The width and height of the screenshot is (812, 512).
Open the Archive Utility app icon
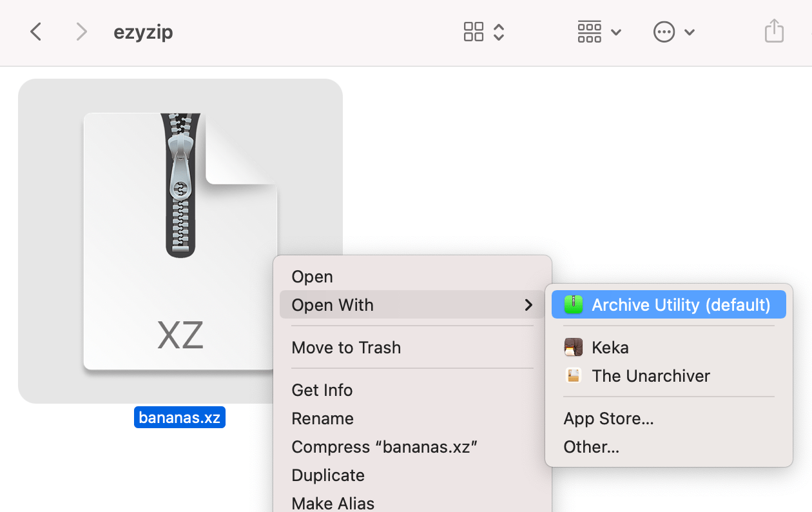point(573,304)
